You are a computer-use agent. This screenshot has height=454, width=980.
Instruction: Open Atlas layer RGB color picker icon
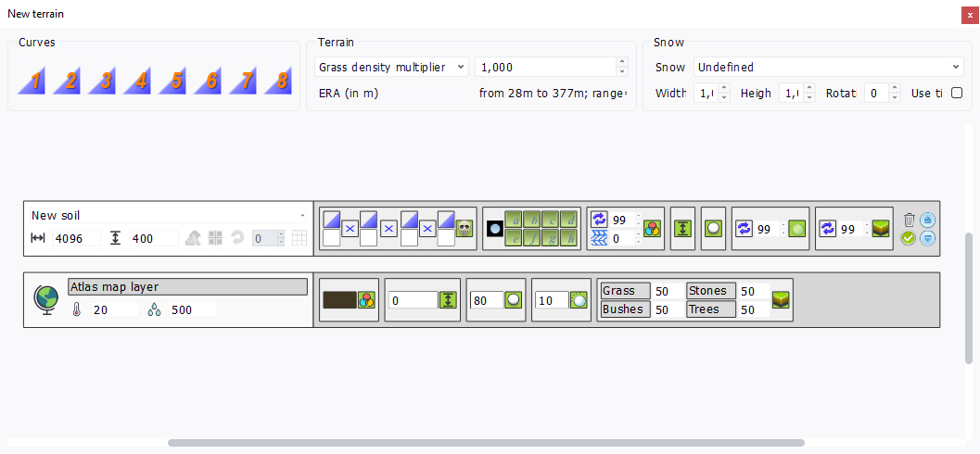tap(365, 300)
